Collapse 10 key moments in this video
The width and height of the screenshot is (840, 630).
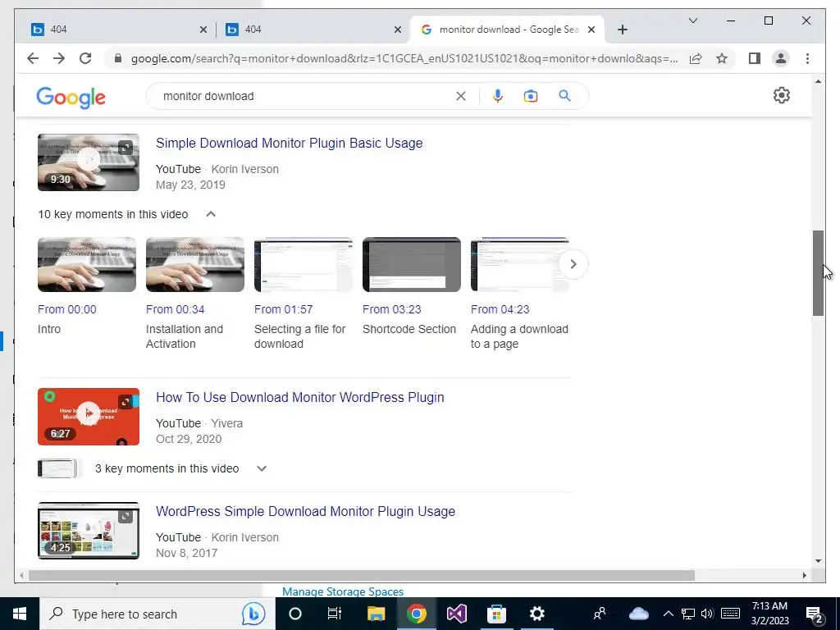(x=211, y=214)
